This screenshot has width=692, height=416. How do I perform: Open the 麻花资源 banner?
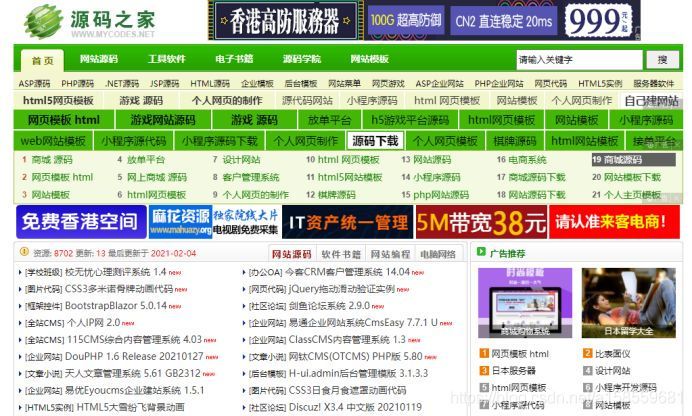pos(214,222)
